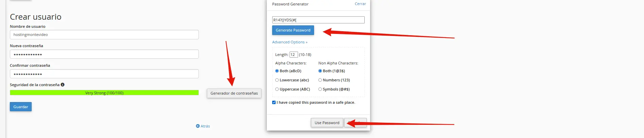
Task: Collapse the Advanced Options section
Action: coord(290,42)
